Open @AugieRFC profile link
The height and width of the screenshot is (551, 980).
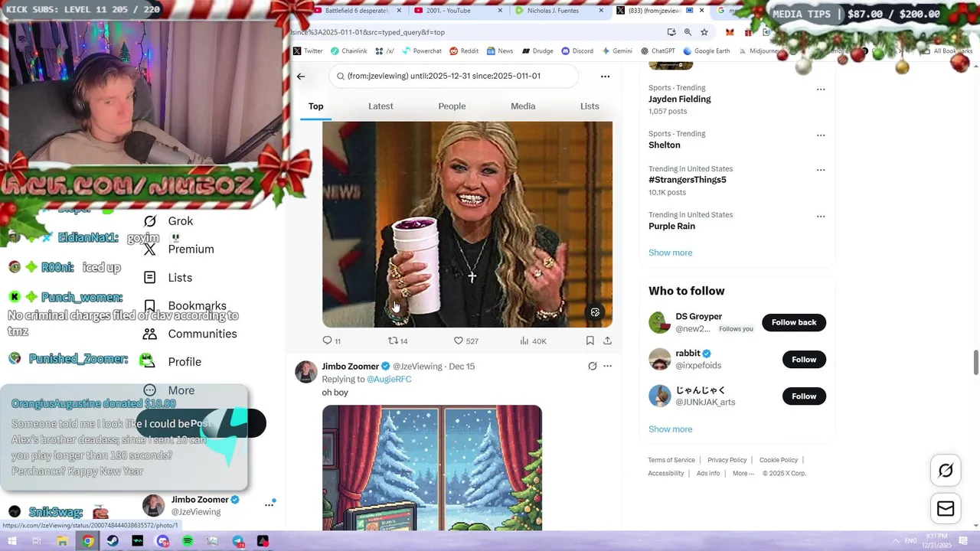pos(389,380)
